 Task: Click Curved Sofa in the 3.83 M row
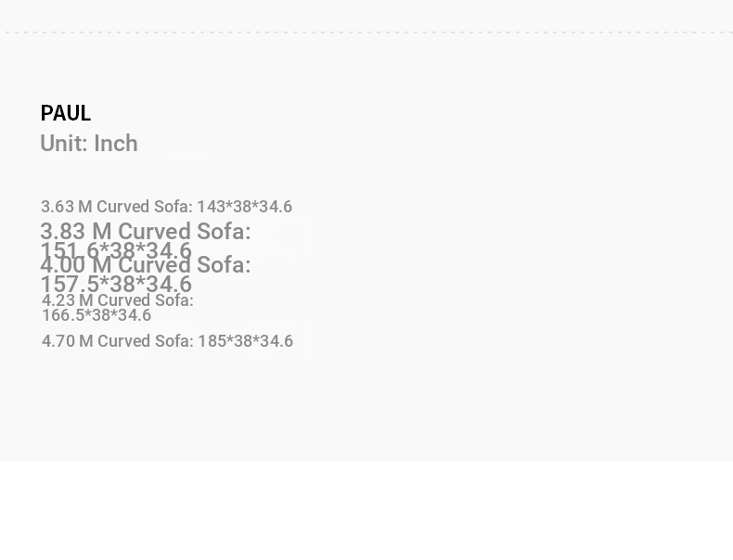(184, 231)
